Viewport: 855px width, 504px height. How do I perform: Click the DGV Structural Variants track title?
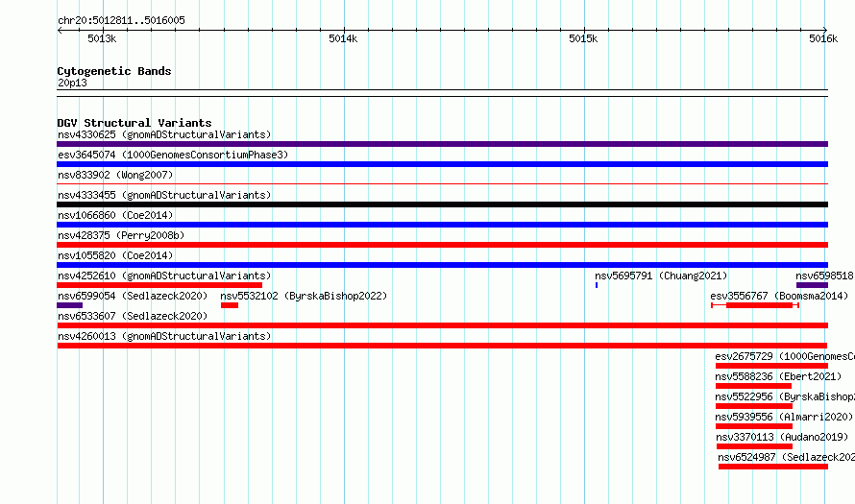tap(134, 123)
